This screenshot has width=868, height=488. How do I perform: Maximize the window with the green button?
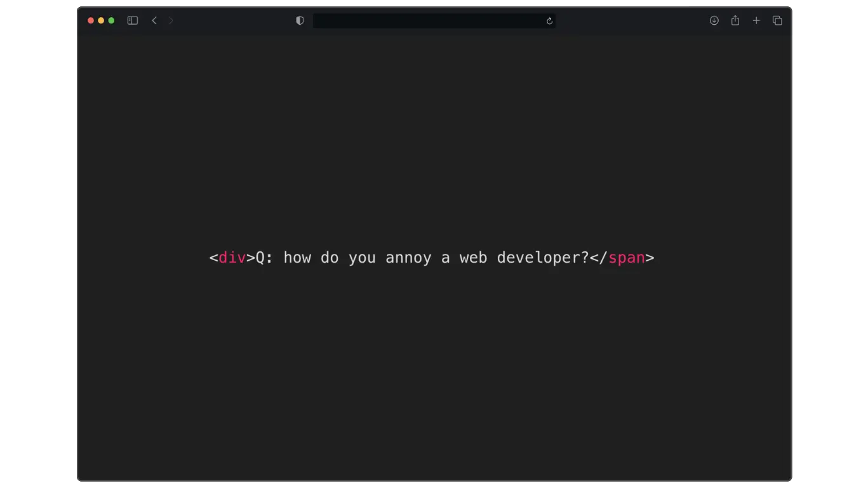[111, 20]
